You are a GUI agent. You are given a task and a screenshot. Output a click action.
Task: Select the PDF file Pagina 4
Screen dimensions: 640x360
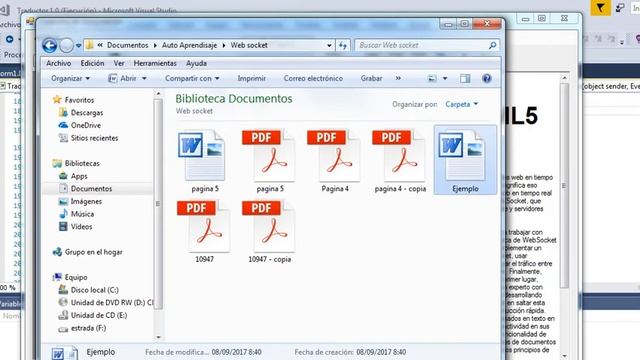click(x=335, y=161)
